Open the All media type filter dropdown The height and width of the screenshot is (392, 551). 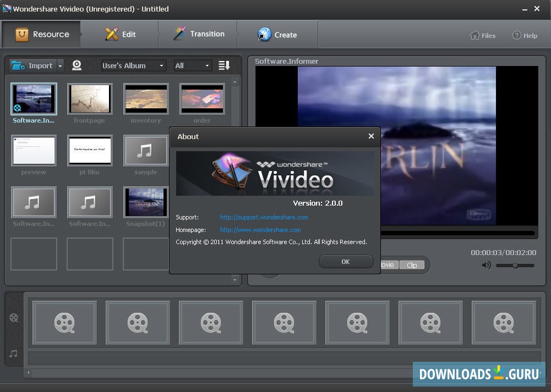[193, 65]
